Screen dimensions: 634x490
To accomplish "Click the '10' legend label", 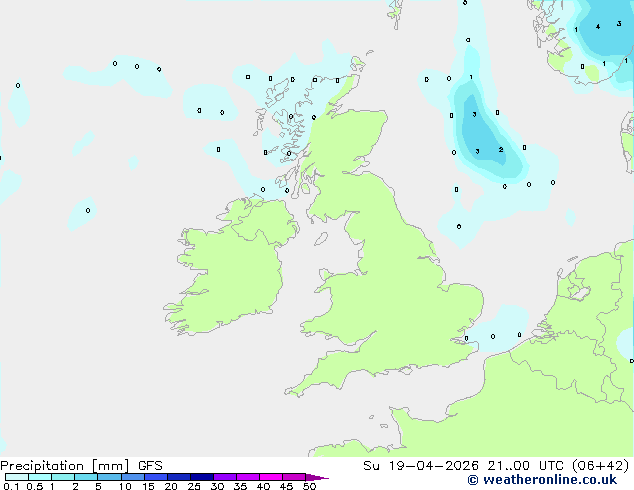I will point(125,486).
